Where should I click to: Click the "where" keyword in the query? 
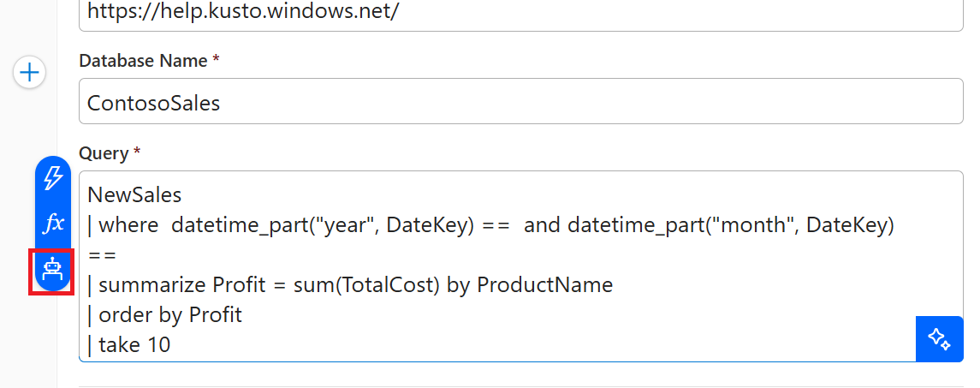point(128,226)
